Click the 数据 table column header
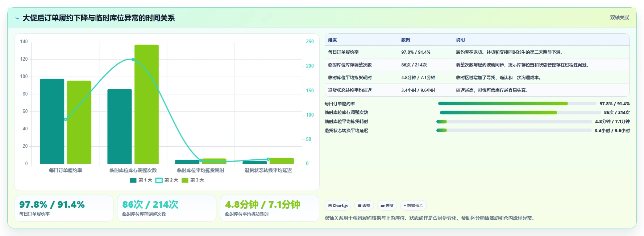Viewport: 644px width, 236px height. 406,40
